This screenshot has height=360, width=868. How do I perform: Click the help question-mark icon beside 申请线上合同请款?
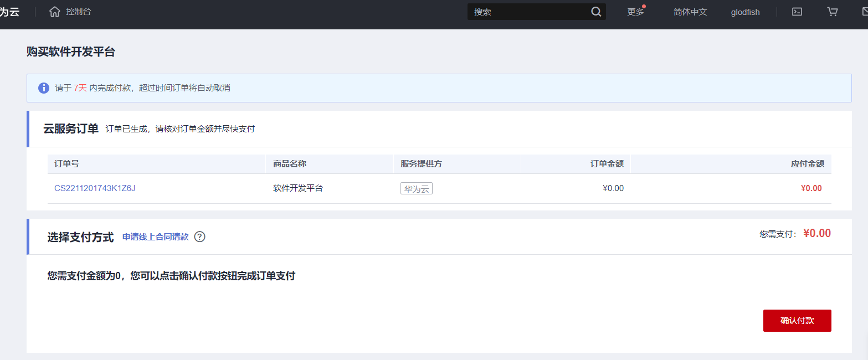tap(200, 237)
